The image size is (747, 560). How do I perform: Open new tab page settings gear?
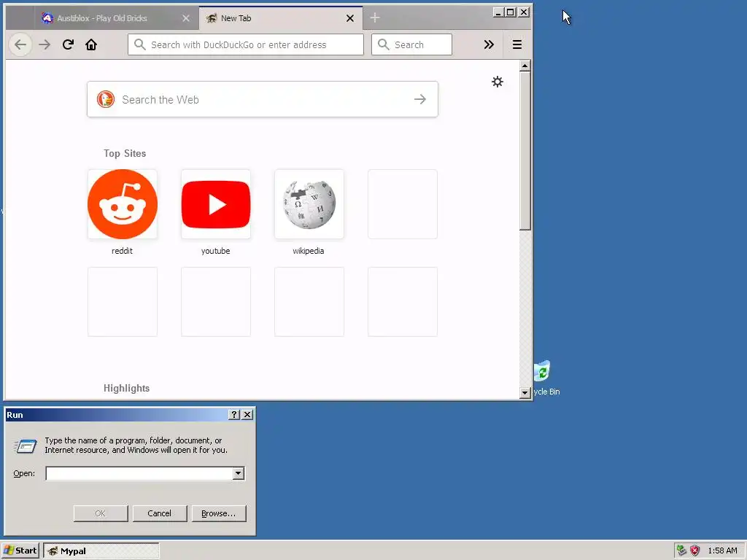click(x=498, y=82)
